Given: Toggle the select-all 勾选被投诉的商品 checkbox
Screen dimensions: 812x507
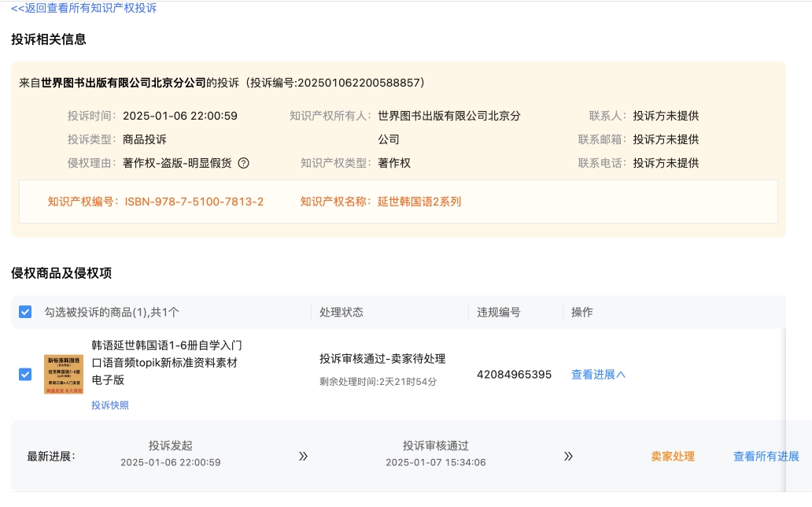Looking at the screenshot, I should click(25, 312).
